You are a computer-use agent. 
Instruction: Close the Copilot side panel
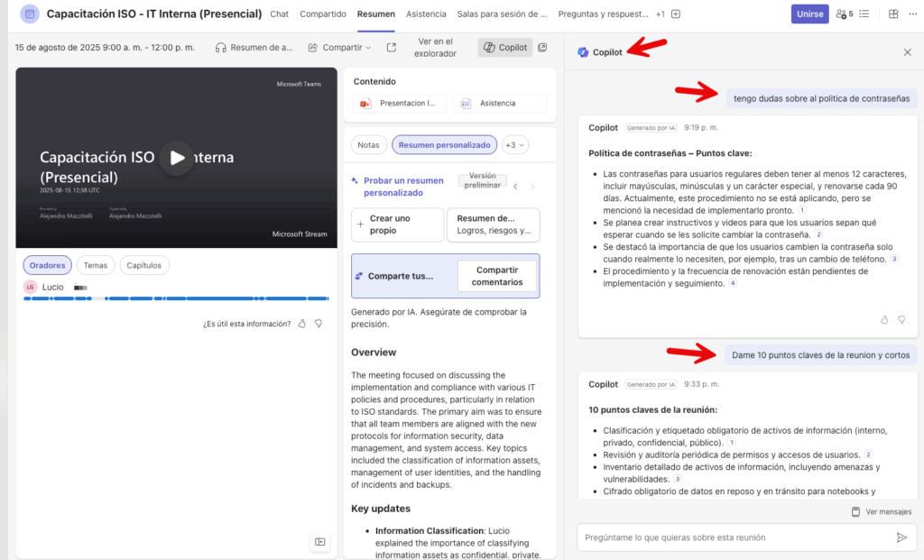[907, 52]
